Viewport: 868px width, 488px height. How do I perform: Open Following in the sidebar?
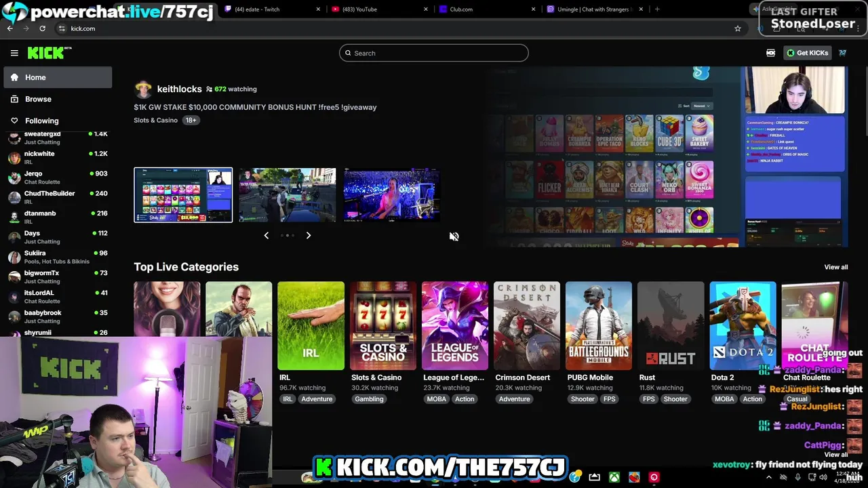[x=58, y=121]
